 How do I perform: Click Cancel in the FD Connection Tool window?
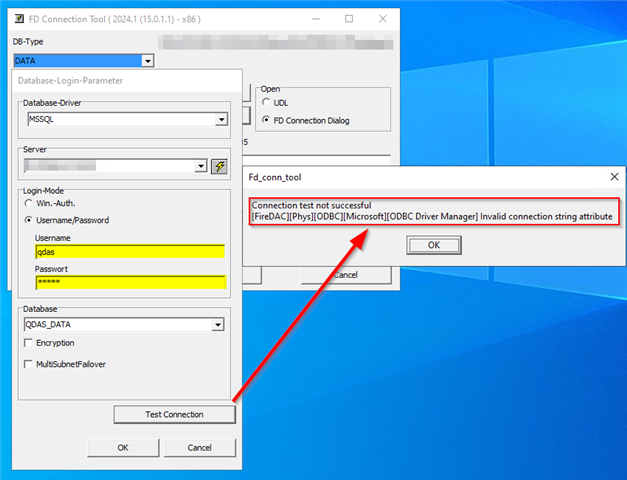(346, 275)
